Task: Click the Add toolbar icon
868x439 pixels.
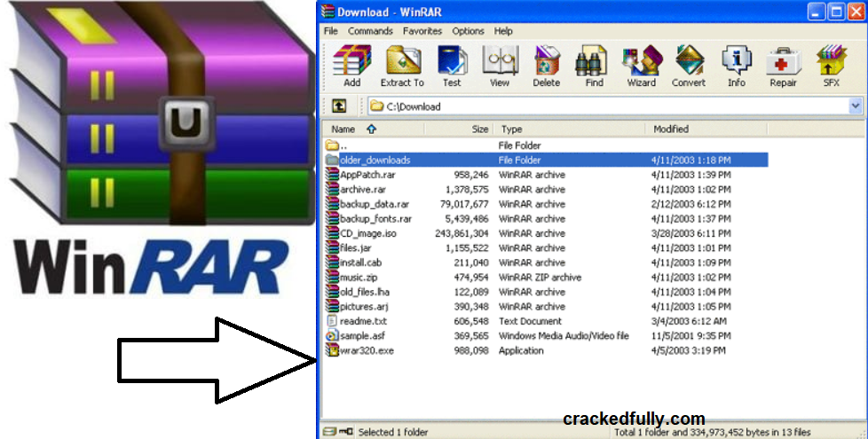Action: tap(352, 61)
